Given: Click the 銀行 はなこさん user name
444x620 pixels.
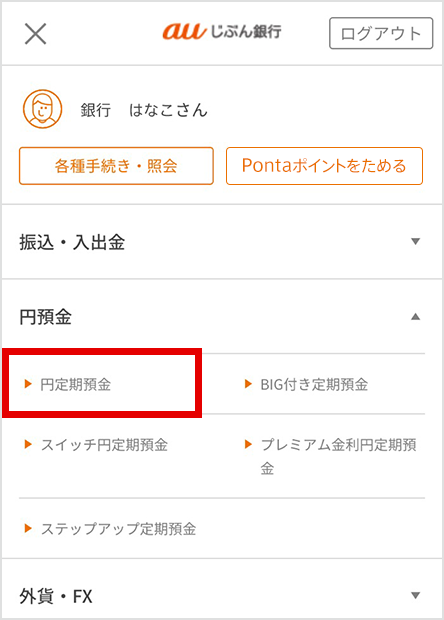Looking at the screenshot, I should [x=144, y=110].
